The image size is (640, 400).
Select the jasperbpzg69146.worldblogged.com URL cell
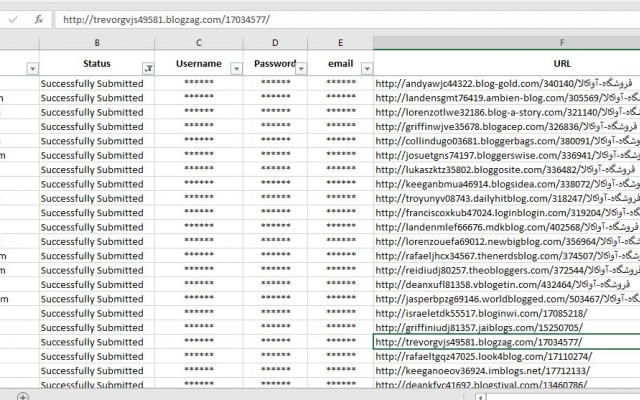point(507,299)
